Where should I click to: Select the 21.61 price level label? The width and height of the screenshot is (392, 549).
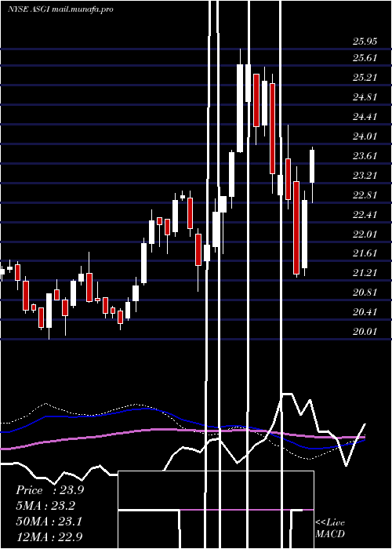[365, 253]
